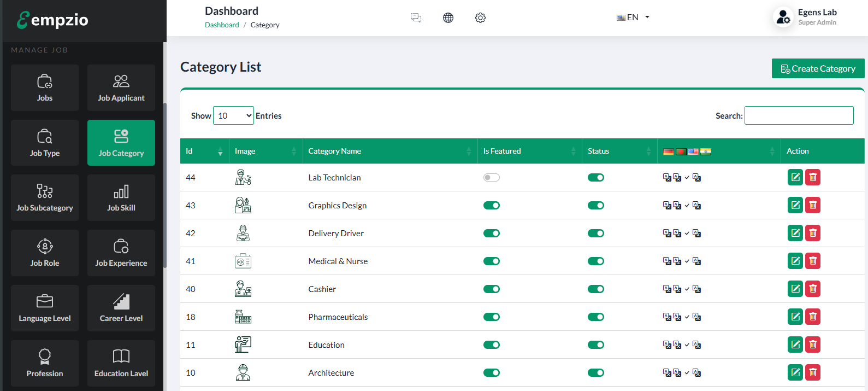The image size is (868, 391).
Task: Follow the Dashboard breadcrumb link
Action: click(x=222, y=25)
